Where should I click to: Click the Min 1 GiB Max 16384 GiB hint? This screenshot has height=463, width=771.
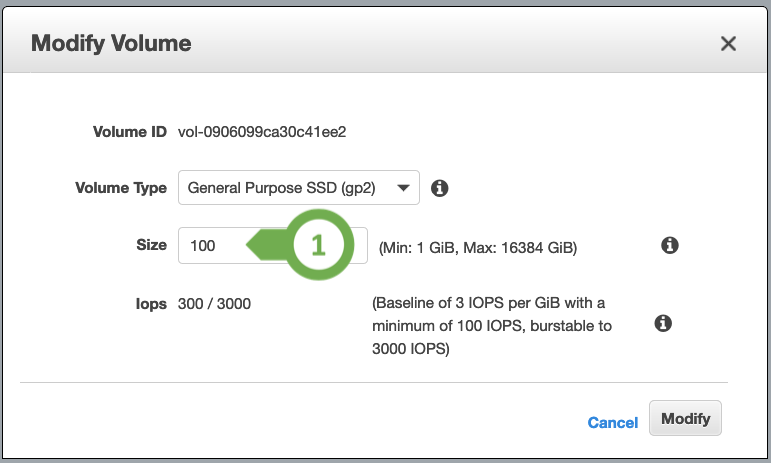[x=478, y=248]
